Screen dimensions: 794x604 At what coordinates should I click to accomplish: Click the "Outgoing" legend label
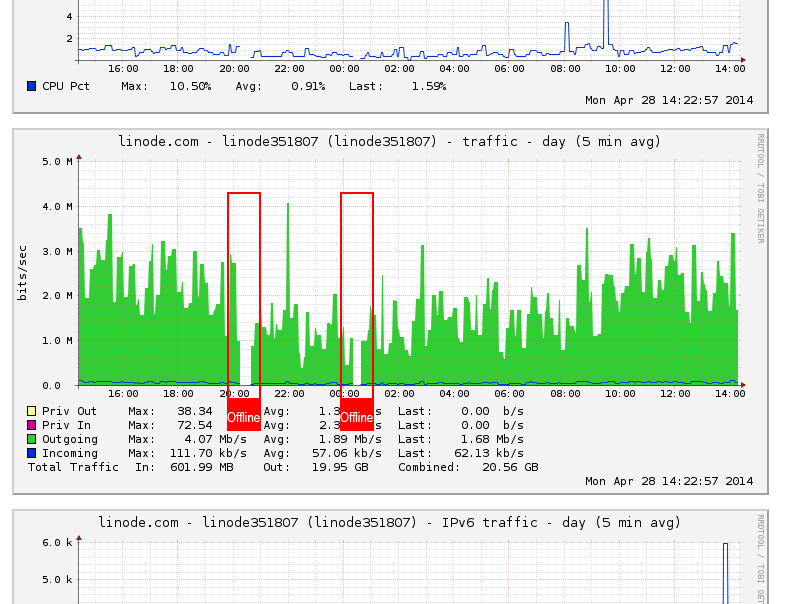[x=70, y=439]
